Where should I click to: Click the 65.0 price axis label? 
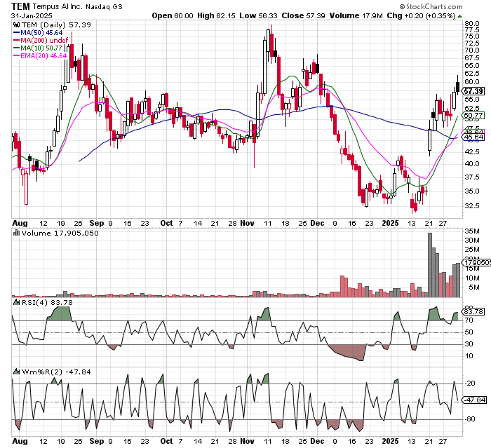coord(472,66)
